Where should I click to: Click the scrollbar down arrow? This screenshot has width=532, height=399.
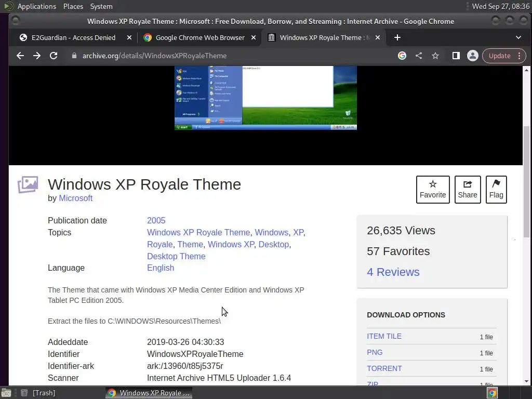point(527,381)
